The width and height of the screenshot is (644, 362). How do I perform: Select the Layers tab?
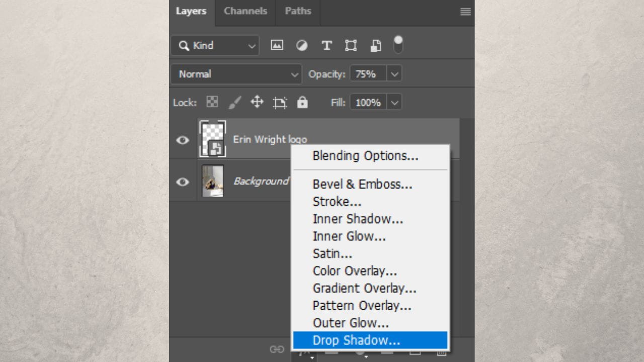[191, 11]
